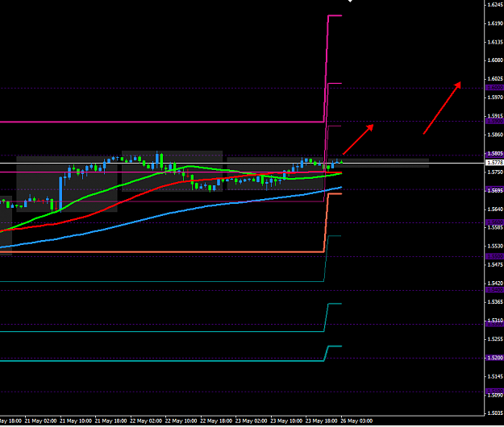Click the 1.5365 price scale label
The width and height of the screenshot is (504, 427).
[x=495, y=302]
